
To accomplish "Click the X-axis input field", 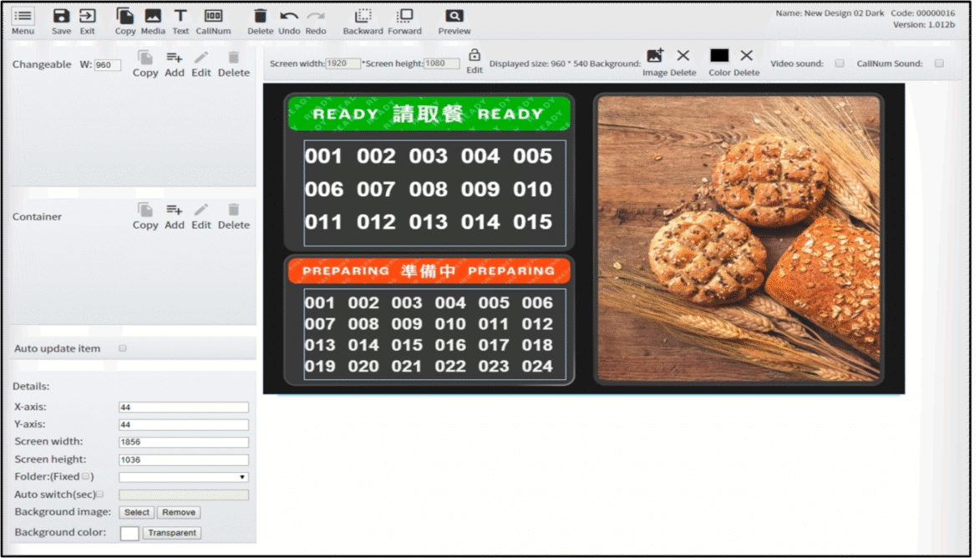I will (x=184, y=408).
